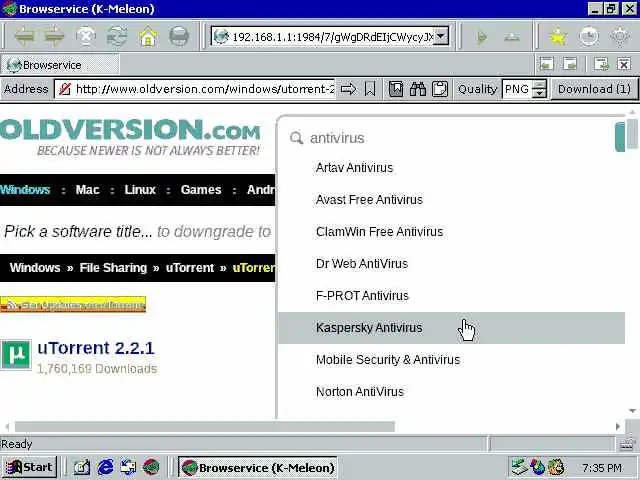The image size is (640, 480).
Task: Select Norton AntiVirus suggestion
Action: (x=451, y=392)
